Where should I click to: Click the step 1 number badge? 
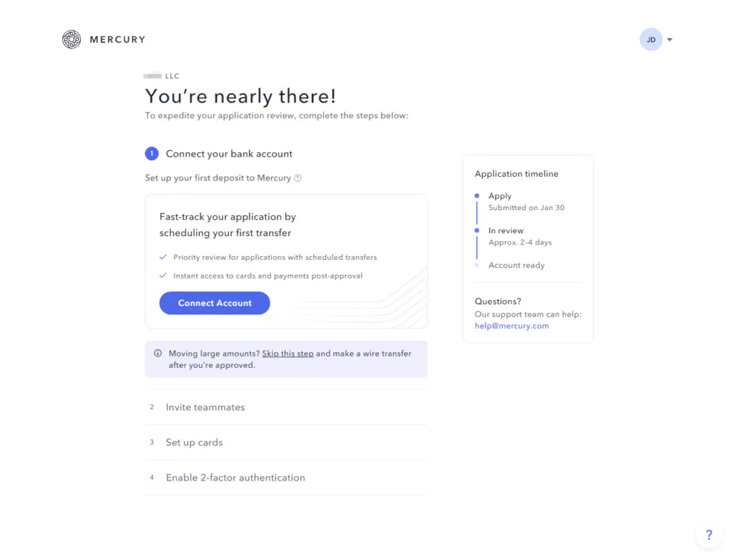tap(152, 154)
